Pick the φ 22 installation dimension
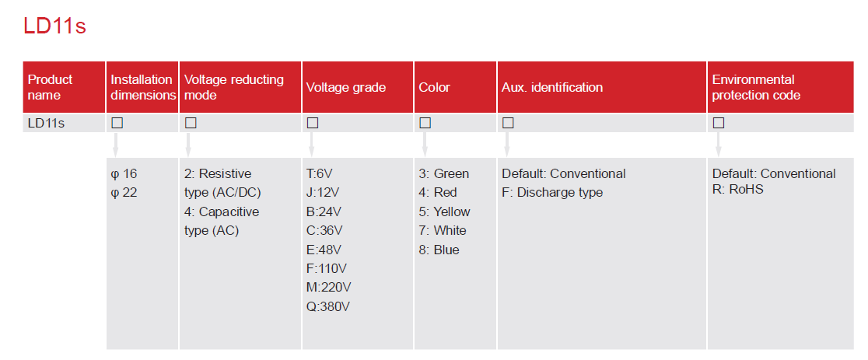 [x=124, y=192]
